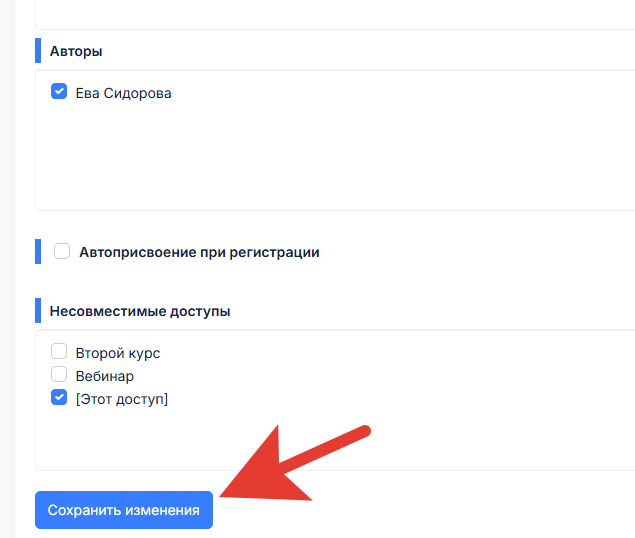635x538 pixels.
Task: Click the partially visible field box at top
Action: [x=330, y=14]
